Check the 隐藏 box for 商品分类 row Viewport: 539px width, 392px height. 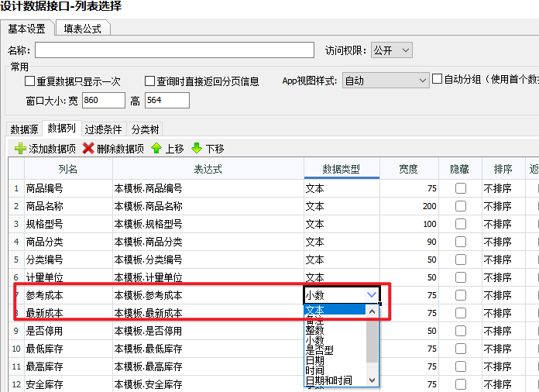[x=461, y=242]
